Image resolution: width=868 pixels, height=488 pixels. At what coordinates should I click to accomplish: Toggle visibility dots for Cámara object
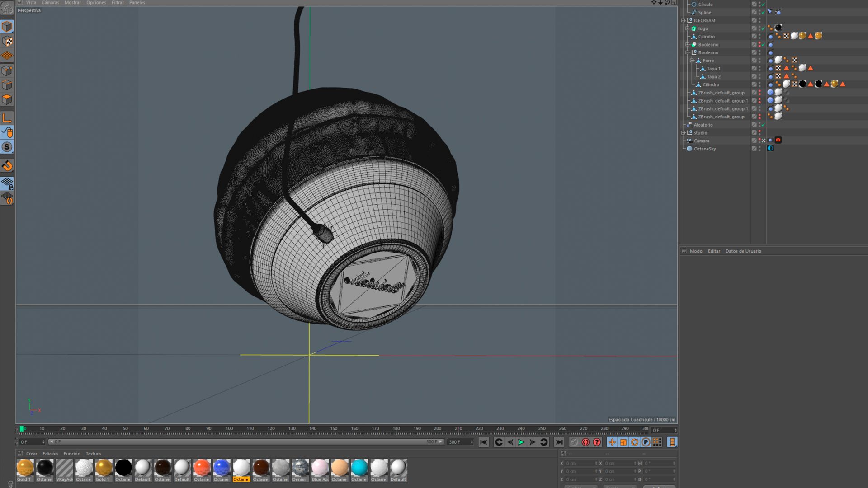coord(759,141)
